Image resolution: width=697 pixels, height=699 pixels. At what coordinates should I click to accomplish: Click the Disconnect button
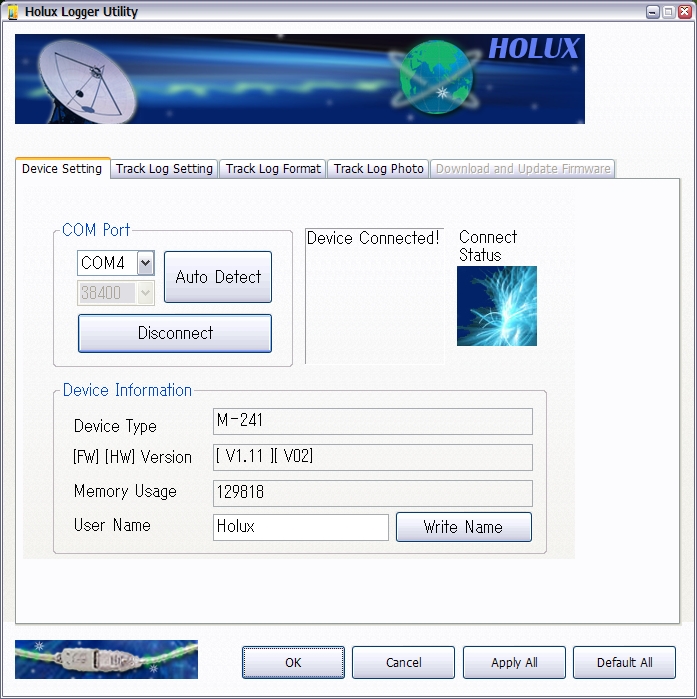175,333
